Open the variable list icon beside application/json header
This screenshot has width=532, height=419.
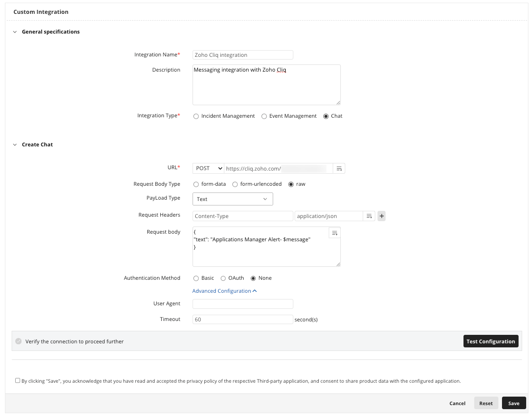click(369, 216)
